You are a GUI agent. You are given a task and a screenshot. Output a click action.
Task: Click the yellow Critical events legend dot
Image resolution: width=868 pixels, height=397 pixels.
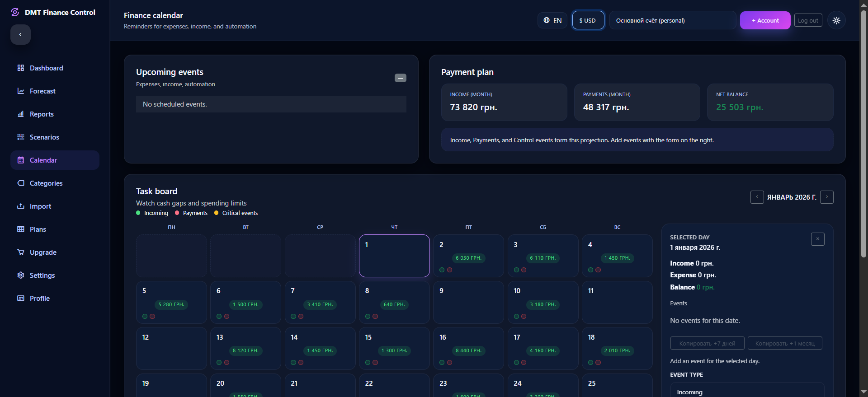(216, 213)
